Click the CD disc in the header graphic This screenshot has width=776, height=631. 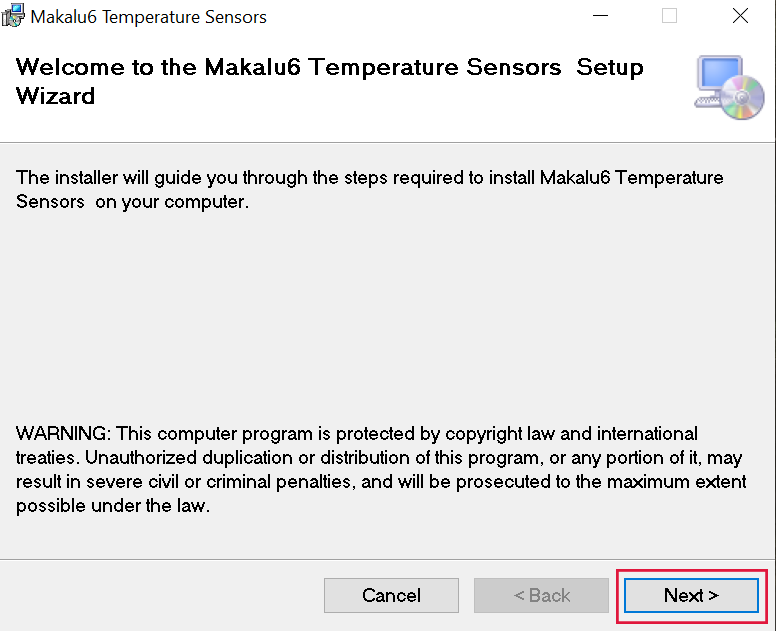743,100
